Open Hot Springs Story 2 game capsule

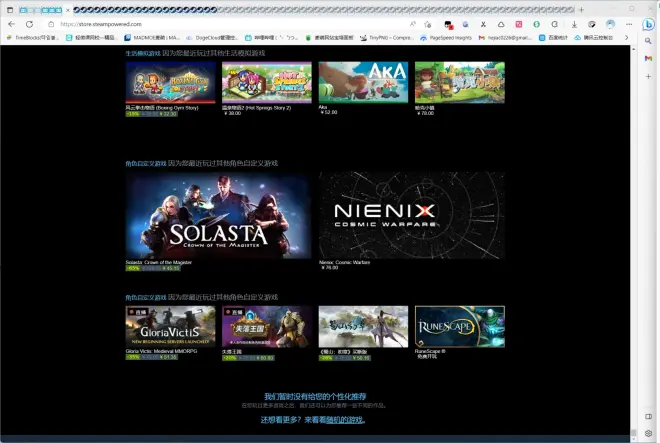point(266,82)
